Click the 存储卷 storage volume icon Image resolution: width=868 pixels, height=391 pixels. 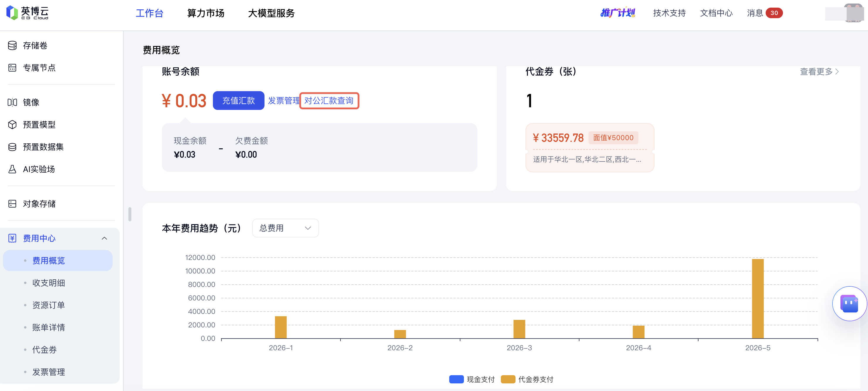pyautogui.click(x=13, y=45)
